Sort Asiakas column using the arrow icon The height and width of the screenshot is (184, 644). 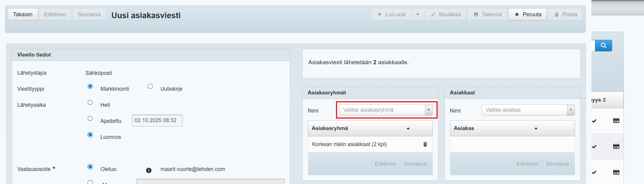(536, 128)
